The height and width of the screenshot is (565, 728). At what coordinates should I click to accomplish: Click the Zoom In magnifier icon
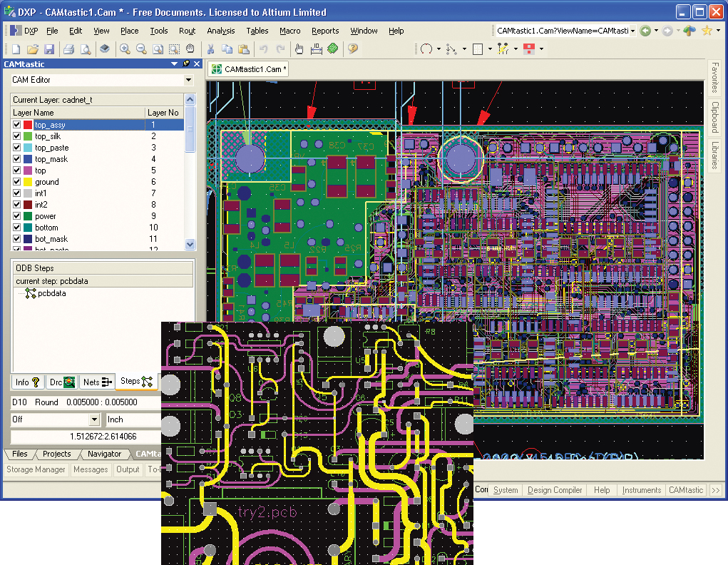click(x=125, y=49)
